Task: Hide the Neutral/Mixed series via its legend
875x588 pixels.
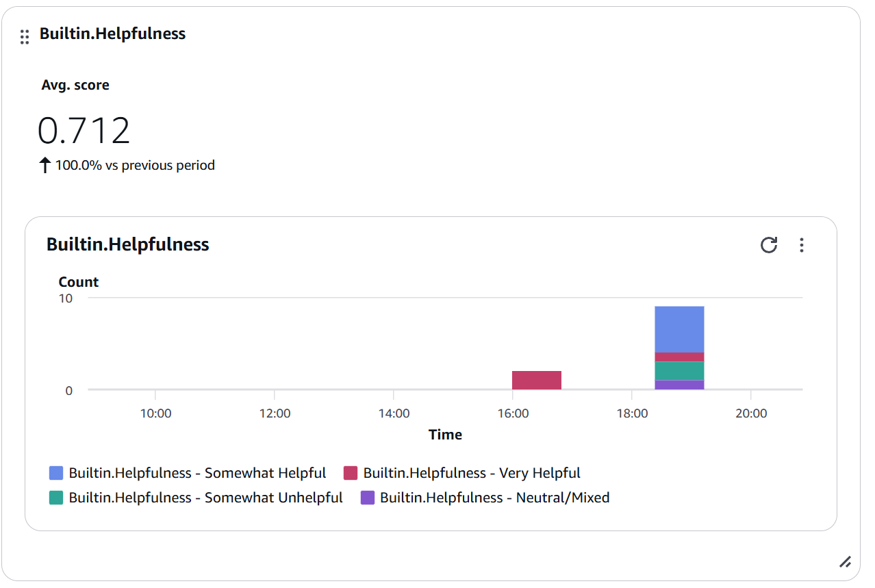Action: pos(368,498)
